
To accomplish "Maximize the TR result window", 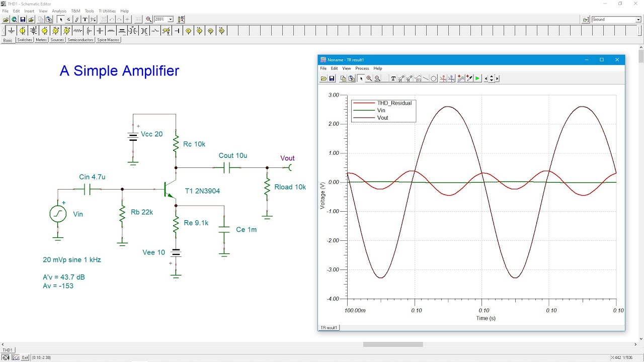I will click(602, 60).
